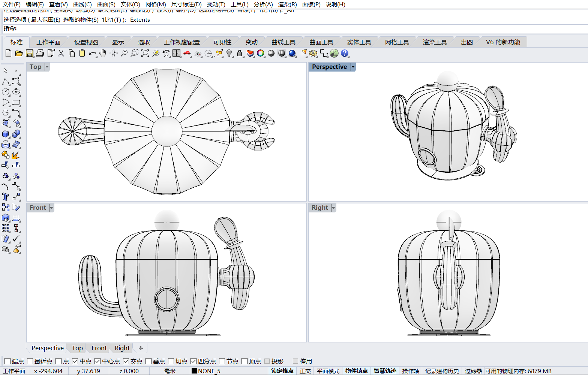Image resolution: width=588 pixels, height=375 pixels.
Task: Select the Box solid tool
Action: click(6, 134)
